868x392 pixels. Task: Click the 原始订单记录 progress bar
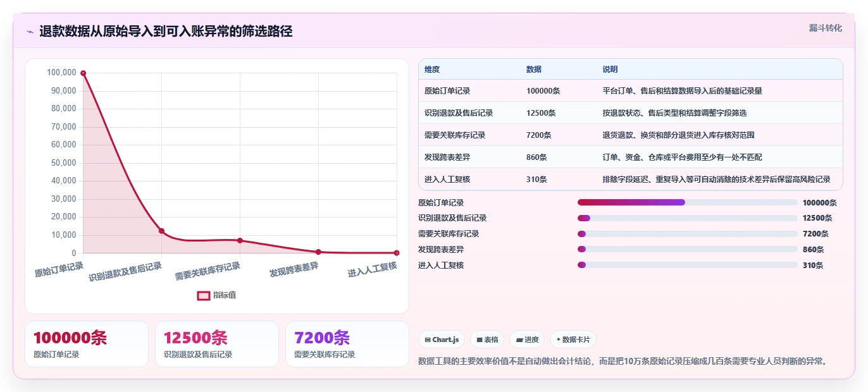pos(687,202)
